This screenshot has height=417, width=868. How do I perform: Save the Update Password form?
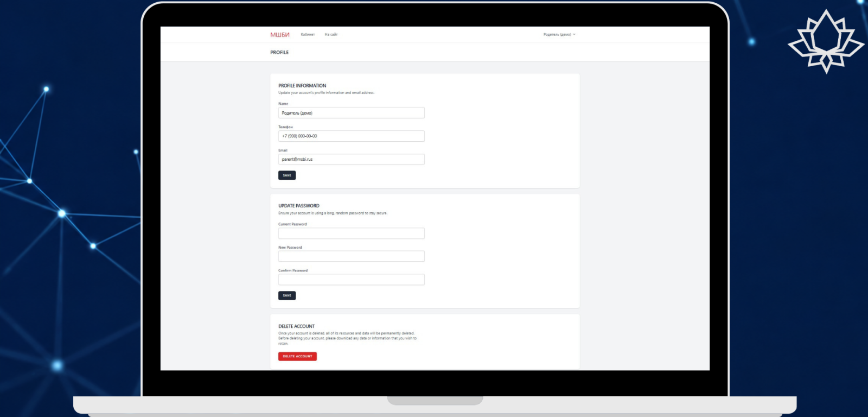[287, 296]
